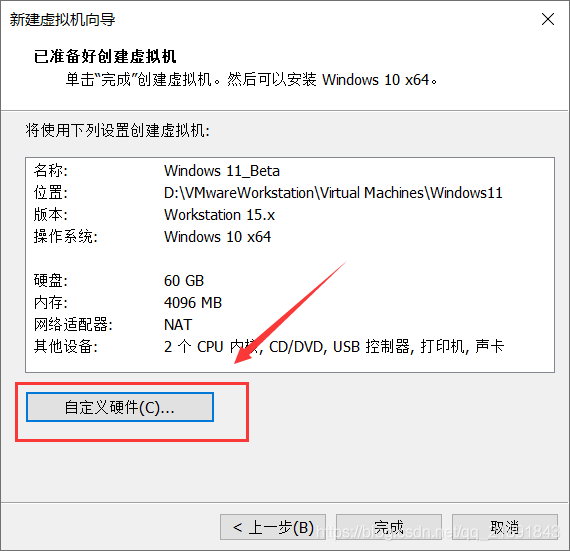Click the 网络适配器 label
The height and width of the screenshot is (551, 570).
tap(73, 325)
